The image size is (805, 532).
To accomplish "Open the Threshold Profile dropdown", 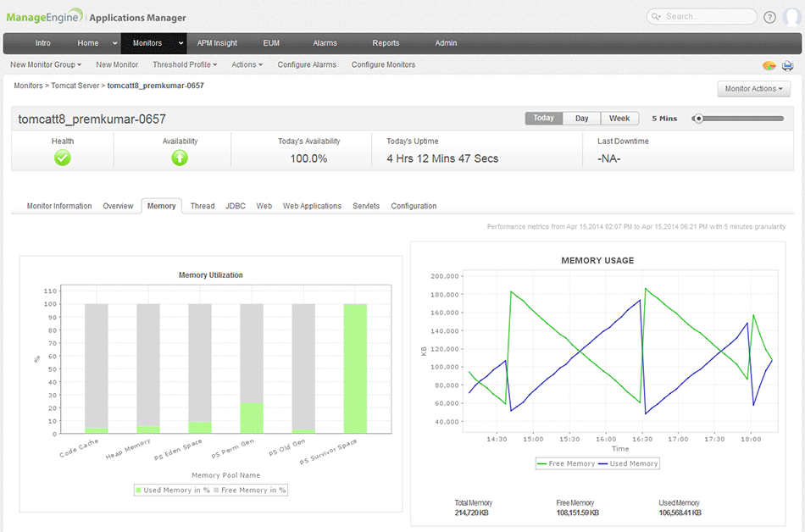I will click(x=185, y=64).
